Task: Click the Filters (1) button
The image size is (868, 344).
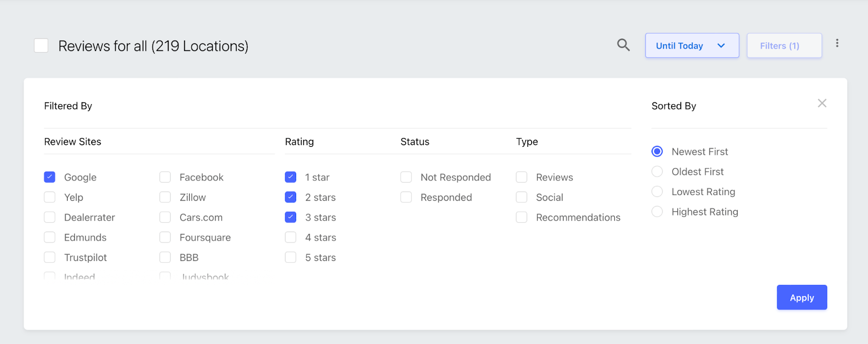Action: tap(784, 46)
